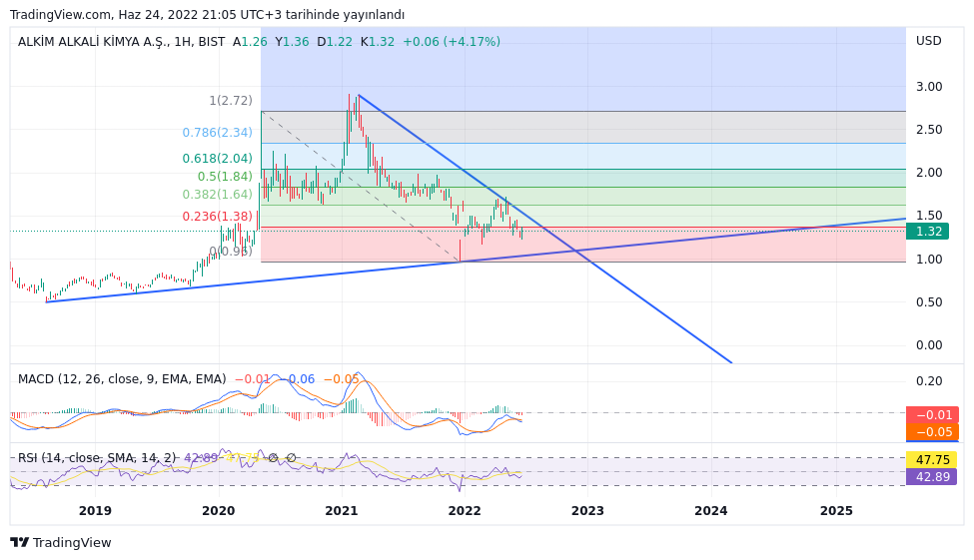Click the +0.06 (+4.17%) change value
974x560 pixels.
point(452,42)
